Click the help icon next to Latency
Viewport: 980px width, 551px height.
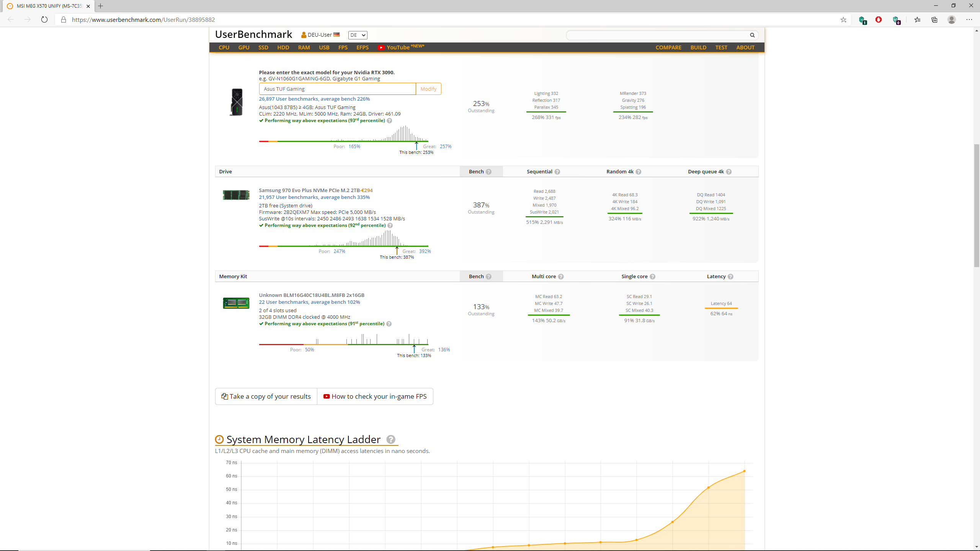(730, 277)
